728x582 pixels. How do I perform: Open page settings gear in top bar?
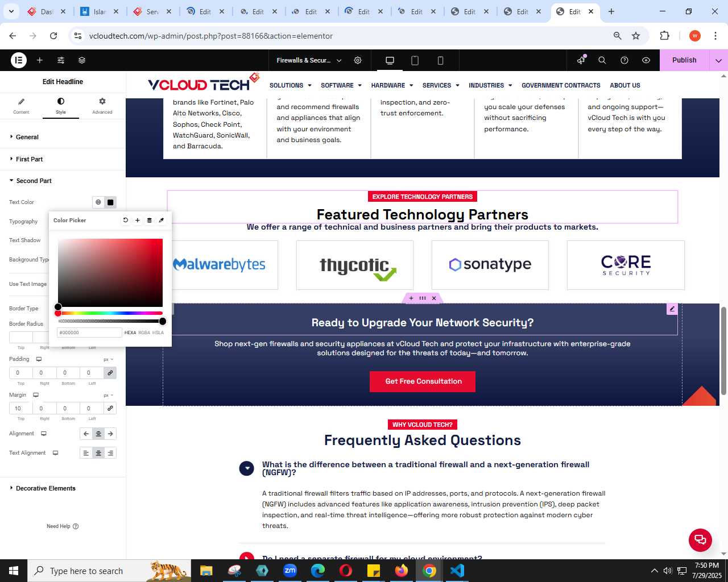click(x=358, y=60)
